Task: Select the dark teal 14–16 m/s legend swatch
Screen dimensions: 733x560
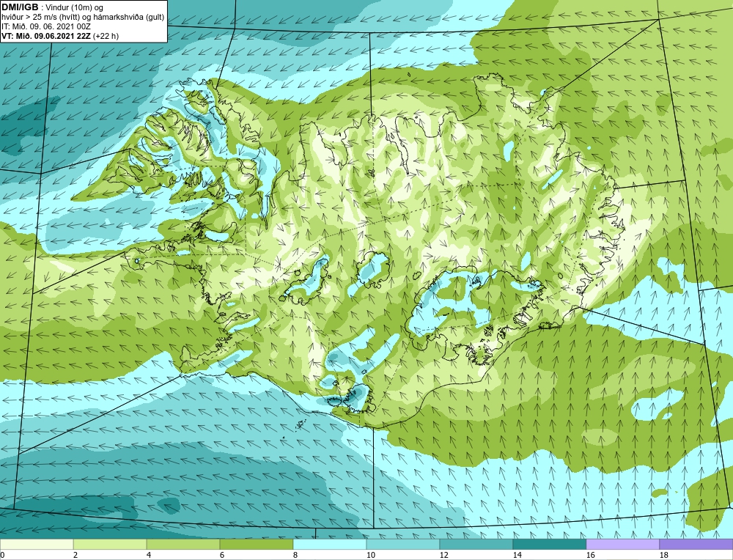Action: coord(550,544)
